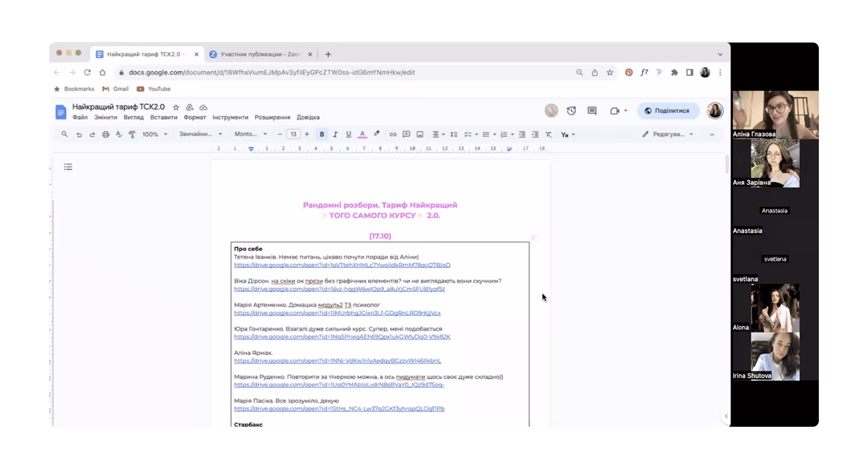Open the text color picker

362,135
